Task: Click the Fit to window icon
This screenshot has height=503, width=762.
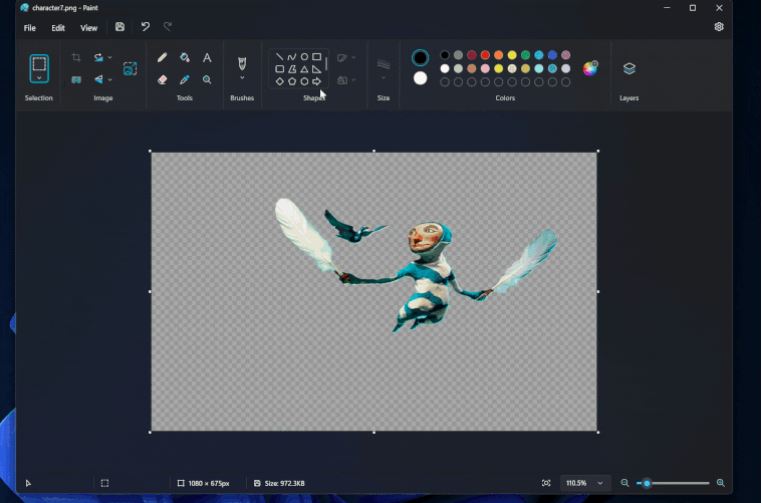Action: (546, 483)
